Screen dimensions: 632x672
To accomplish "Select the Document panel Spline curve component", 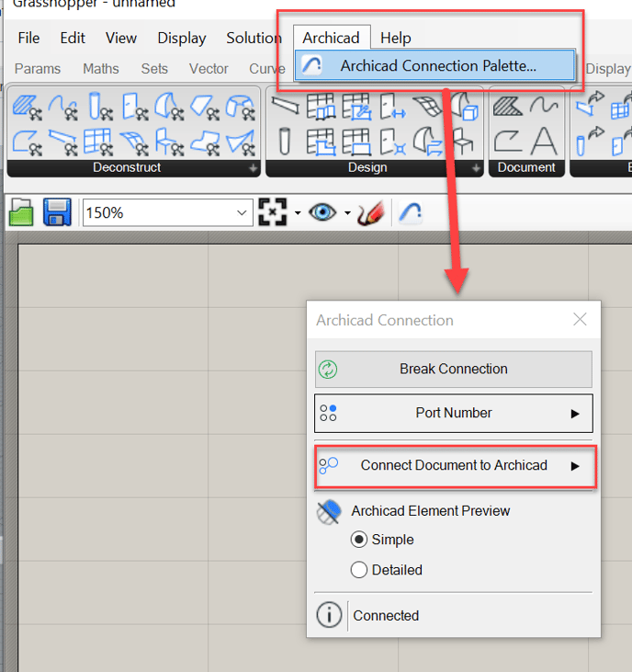I will (x=544, y=105).
